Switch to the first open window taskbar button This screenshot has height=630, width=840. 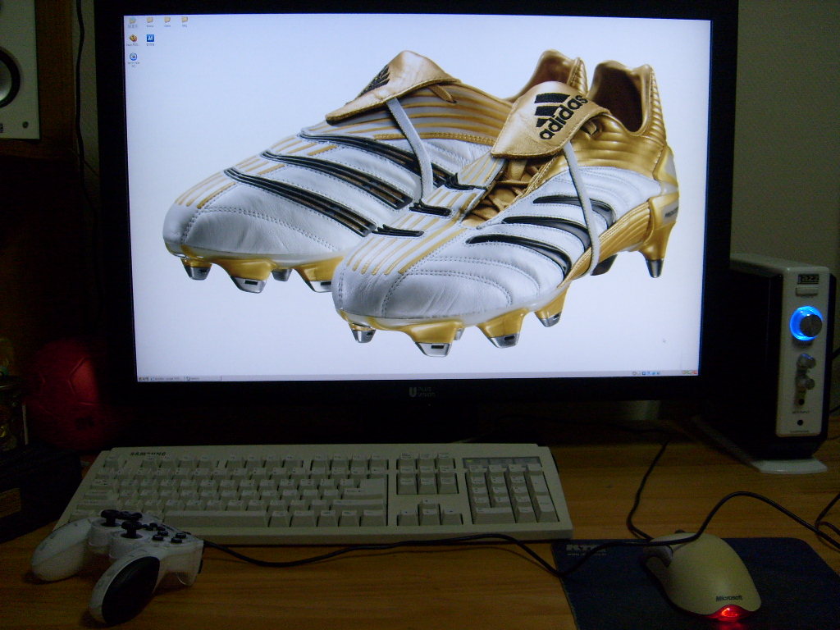click(167, 378)
